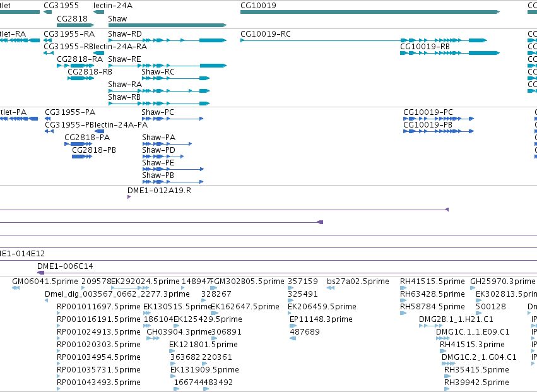Click the RH35415.5prime EST label

(476, 370)
